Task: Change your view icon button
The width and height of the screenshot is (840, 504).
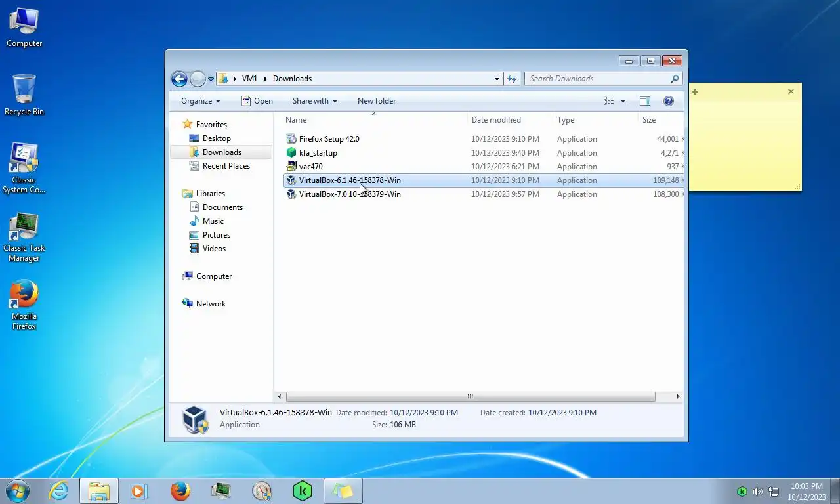Action: click(609, 101)
